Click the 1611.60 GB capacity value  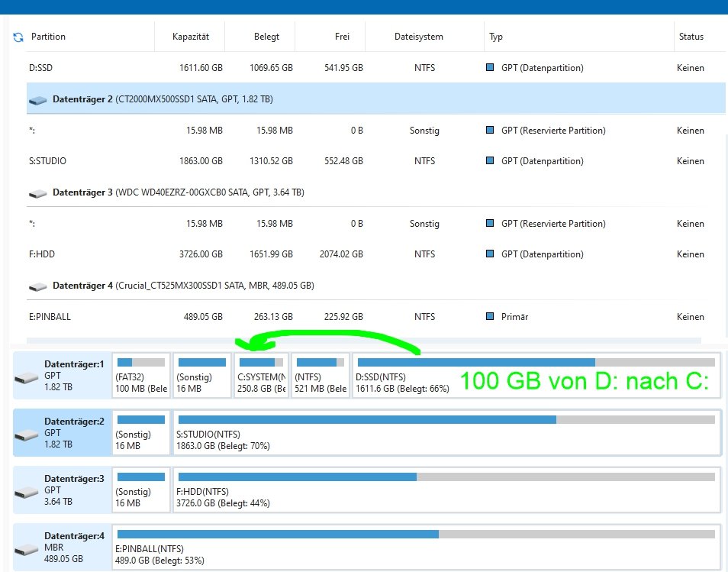click(201, 68)
